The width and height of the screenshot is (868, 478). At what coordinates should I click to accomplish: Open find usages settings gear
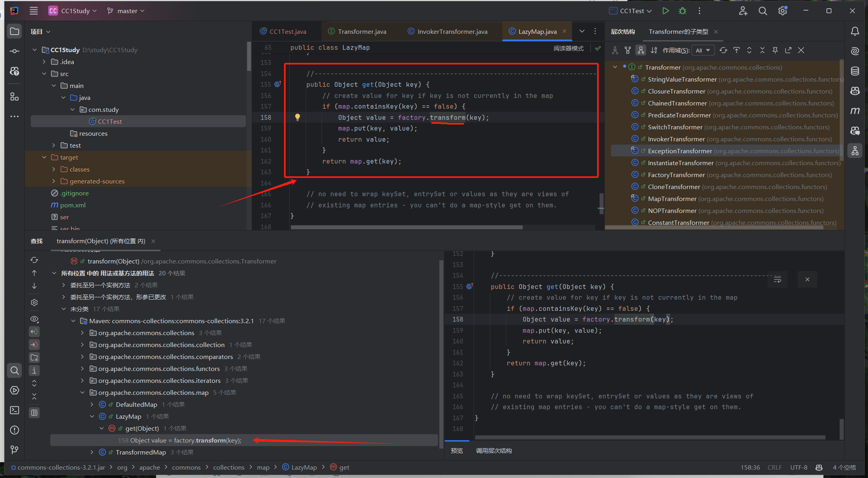(x=34, y=302)
